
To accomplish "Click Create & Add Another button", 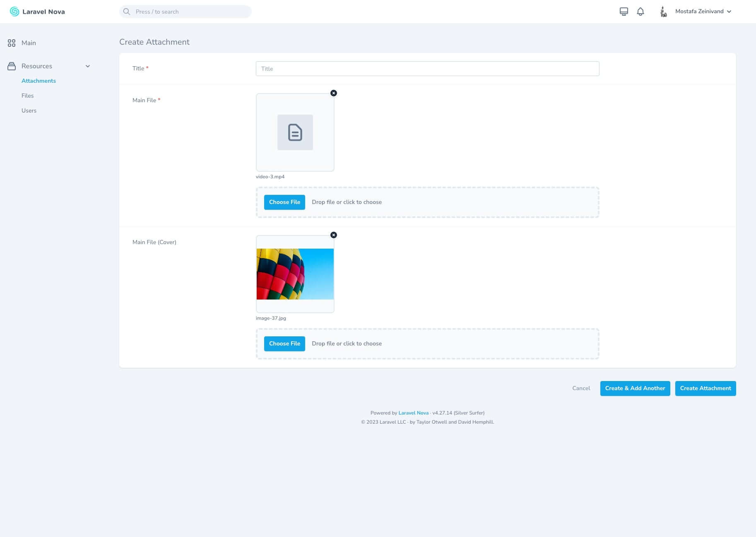I will click(x=635, y=388).
